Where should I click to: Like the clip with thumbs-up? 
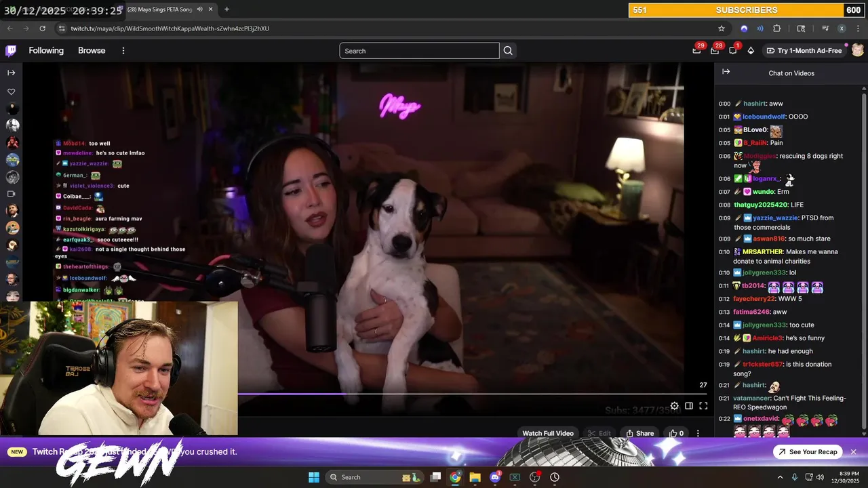tap(676, 433)
